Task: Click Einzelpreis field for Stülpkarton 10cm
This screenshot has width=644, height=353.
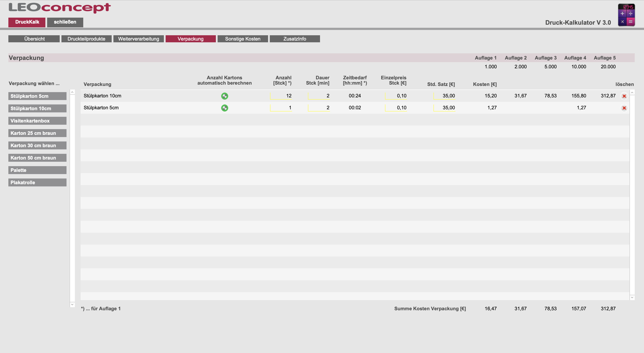Action: point(396,96)
